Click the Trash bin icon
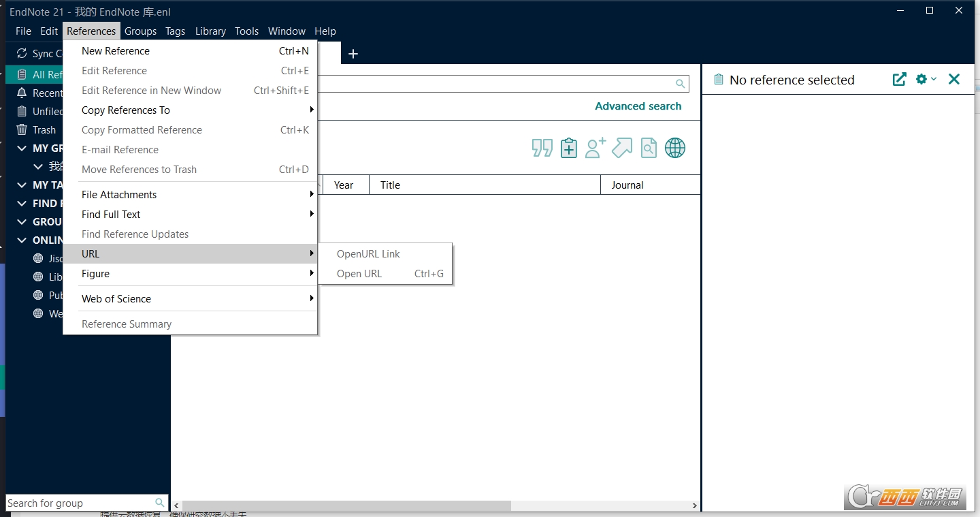Image resolution: width=980 pixels, height=517 pixels. (22, 130)
